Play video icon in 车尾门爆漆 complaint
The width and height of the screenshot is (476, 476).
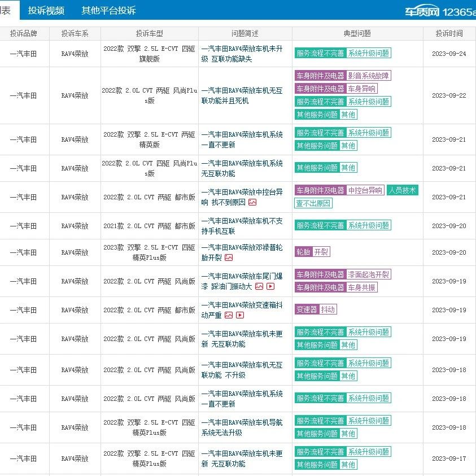tap(270, 286)
